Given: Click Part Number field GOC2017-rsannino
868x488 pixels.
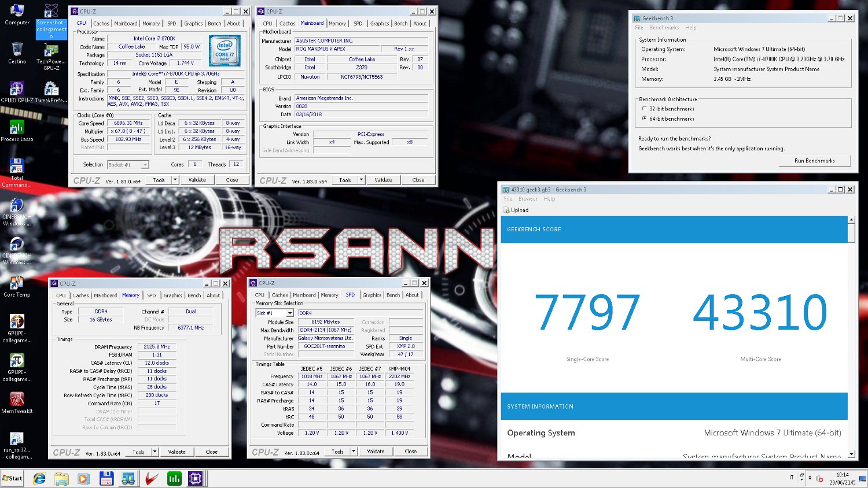Looking at the screenshot, I should click(325, 346).
